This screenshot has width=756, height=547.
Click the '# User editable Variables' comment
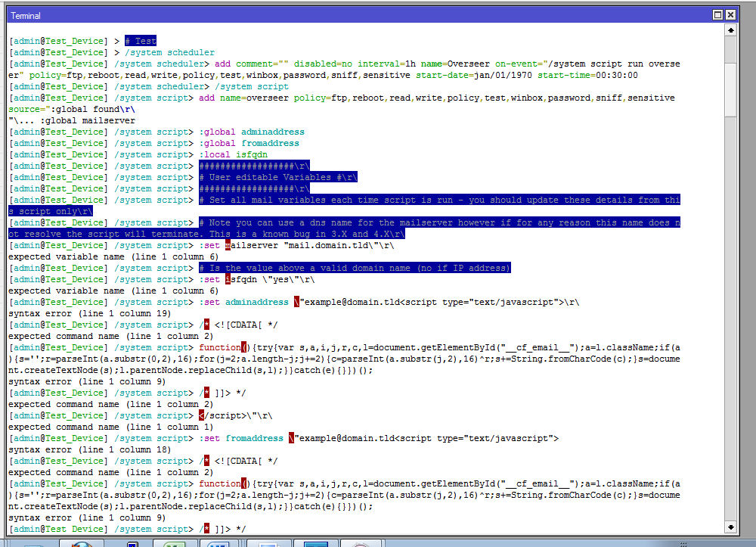278,178
